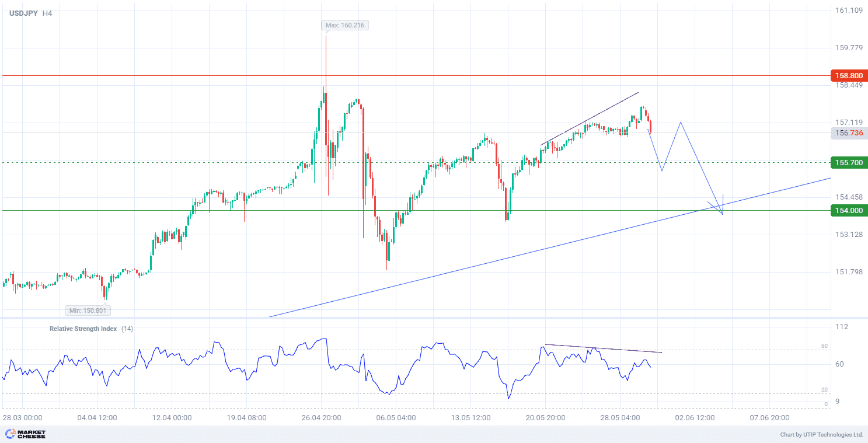Click the H4 timeframe label
The image size is (868, 443).
tap(47, 13)
